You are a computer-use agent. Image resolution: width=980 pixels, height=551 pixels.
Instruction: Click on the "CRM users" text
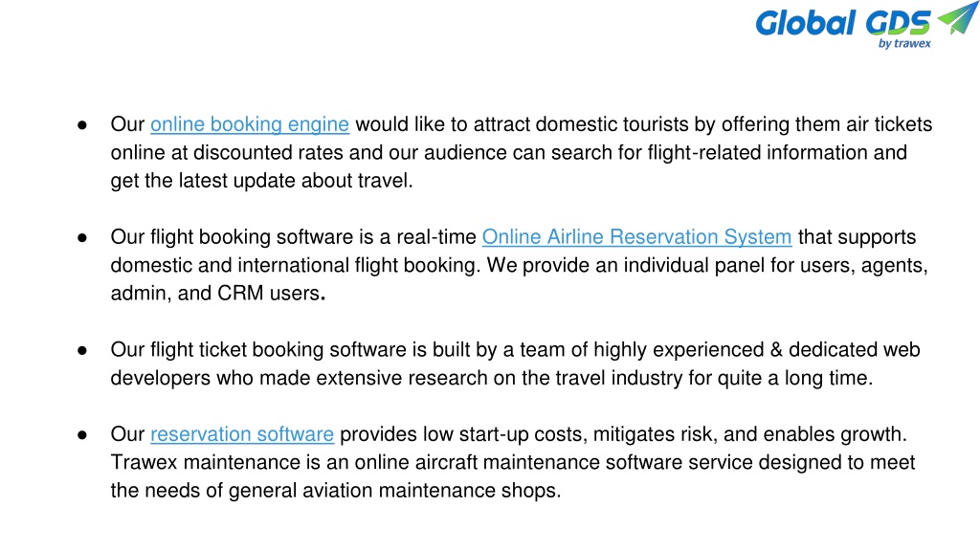click(x=268, y=293)
